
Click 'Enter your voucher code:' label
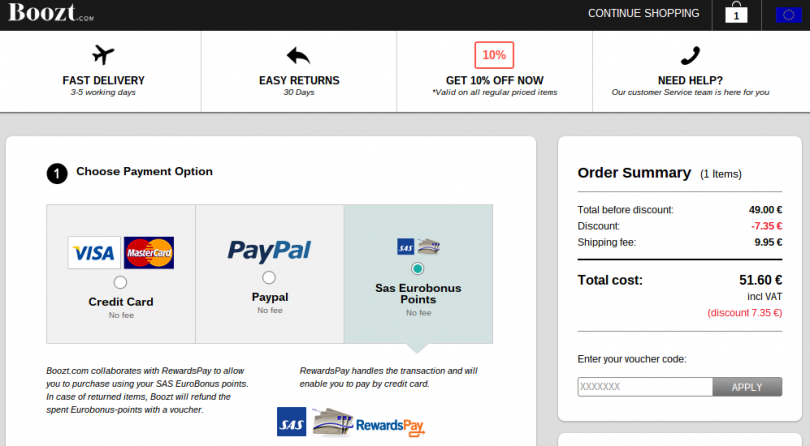pos(632,359)
